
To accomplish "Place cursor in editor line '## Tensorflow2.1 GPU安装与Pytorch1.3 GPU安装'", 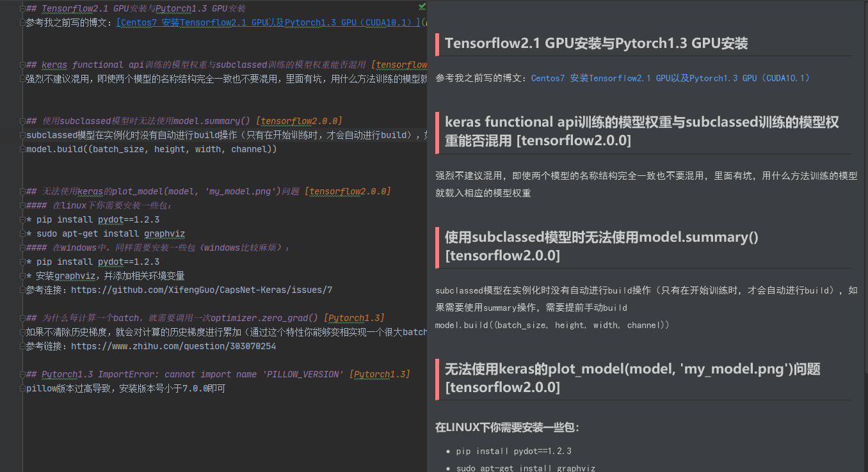I will 136,9.
